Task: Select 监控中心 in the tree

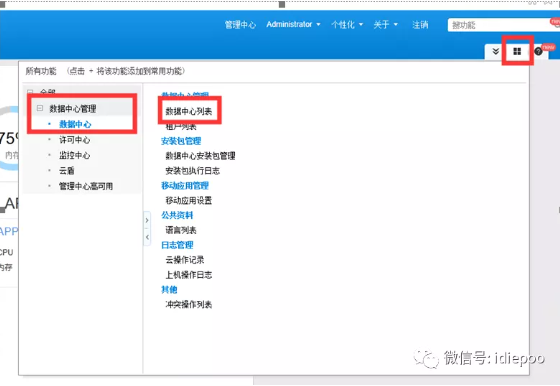Action: [x=74, y=155]
